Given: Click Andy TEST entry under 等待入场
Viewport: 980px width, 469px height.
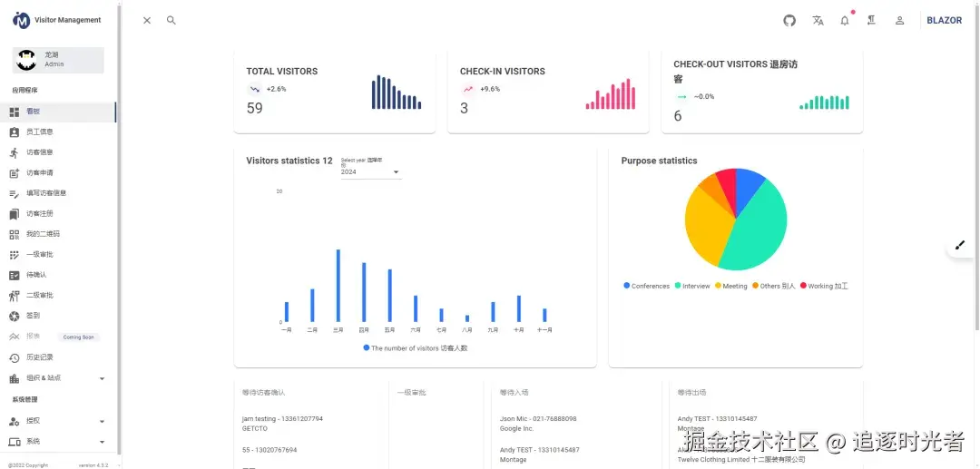Looking at the screenshot, I should 539,450.
